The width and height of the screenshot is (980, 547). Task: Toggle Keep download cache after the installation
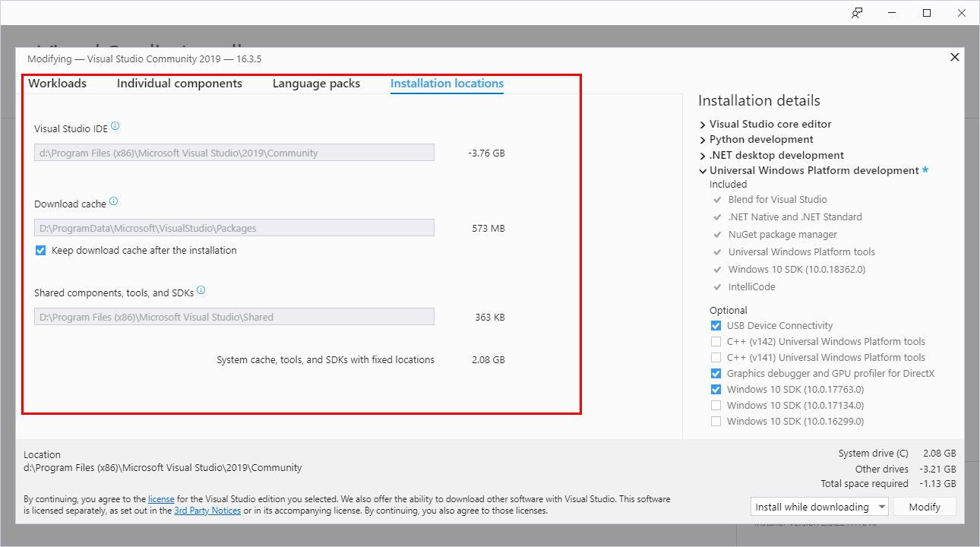tap(41, 251)
